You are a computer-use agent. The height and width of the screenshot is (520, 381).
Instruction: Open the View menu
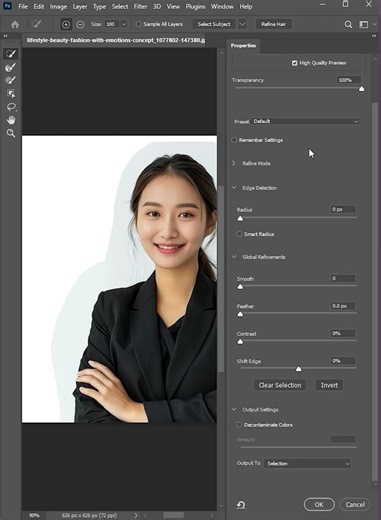(173, 6)
